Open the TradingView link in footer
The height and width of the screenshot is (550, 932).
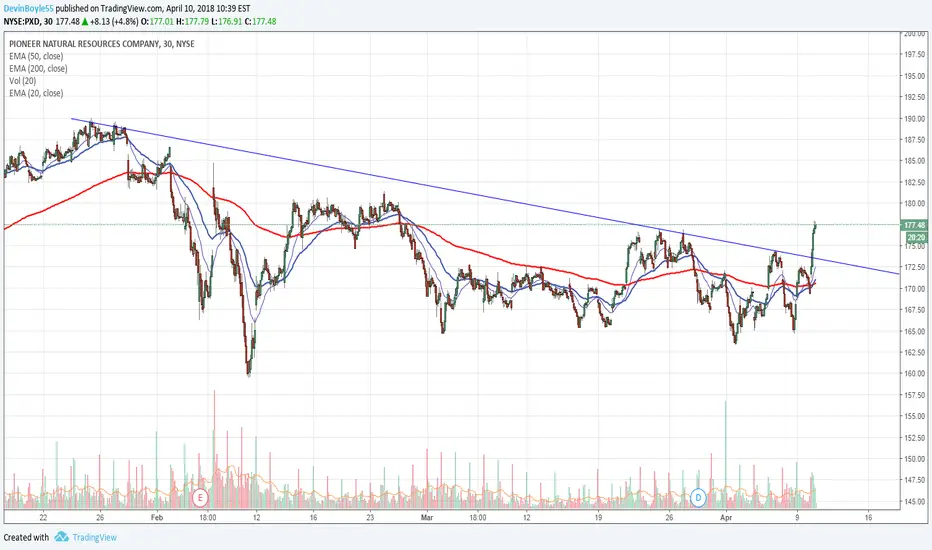coord(95,538)
